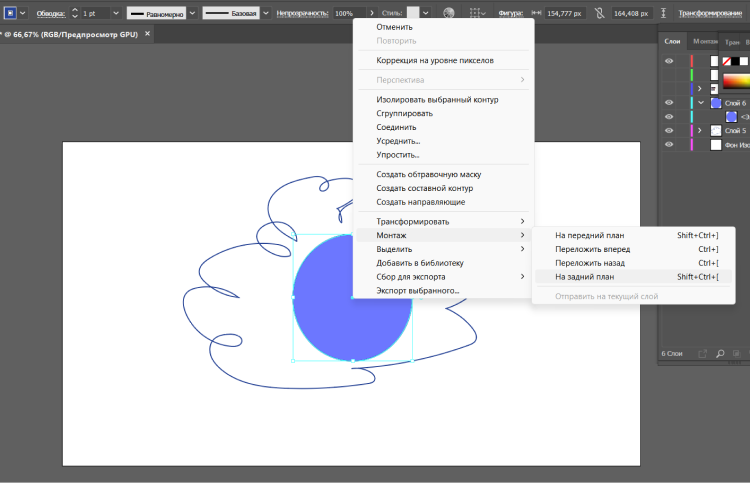The image size is (750, 483).
Task: Expand Слой 5 layer
Action: coord(700,131)
